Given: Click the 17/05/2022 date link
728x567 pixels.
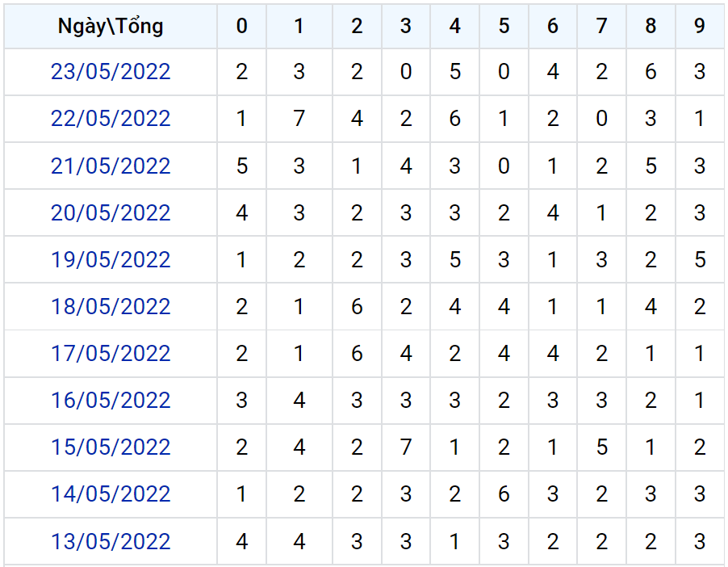Looking at the screenshot, I should point(111,354).
